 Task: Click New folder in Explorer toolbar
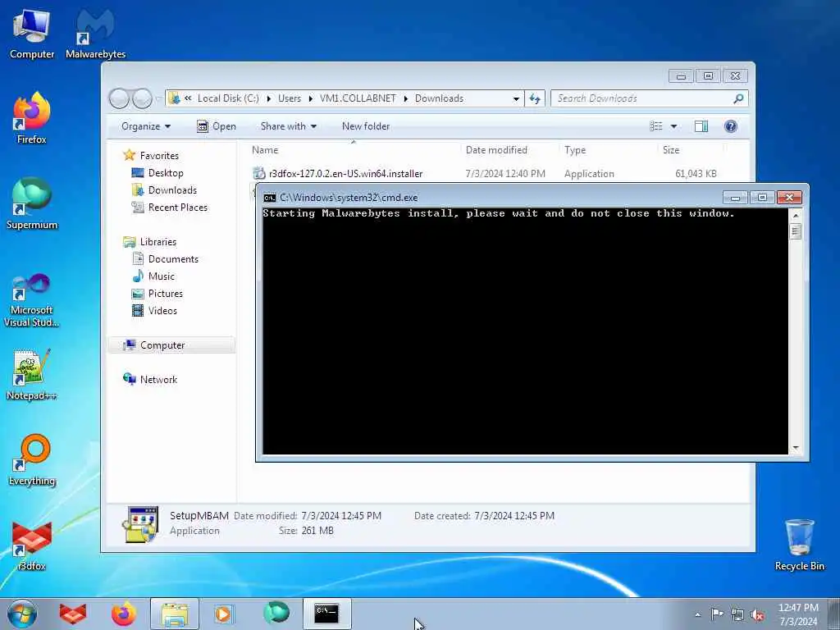pos(366,126)
